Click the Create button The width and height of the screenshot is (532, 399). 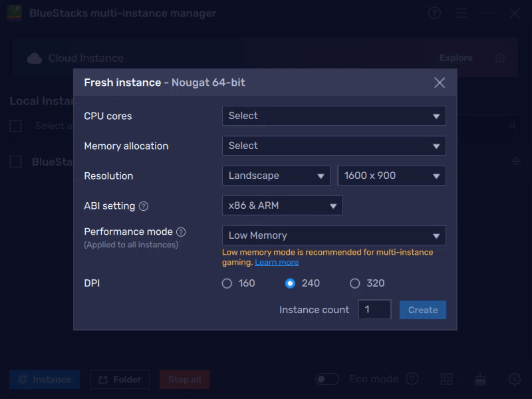click(x=422, y=309)
